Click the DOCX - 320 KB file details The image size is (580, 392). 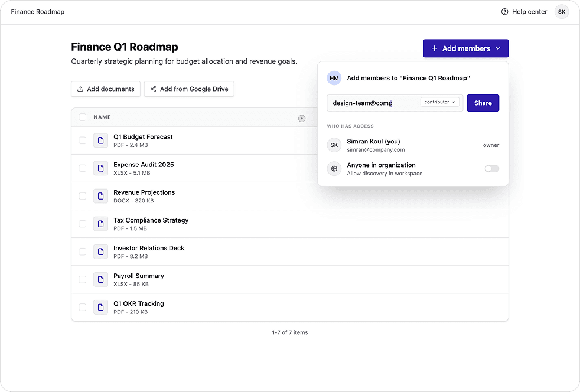pos(133,201)
